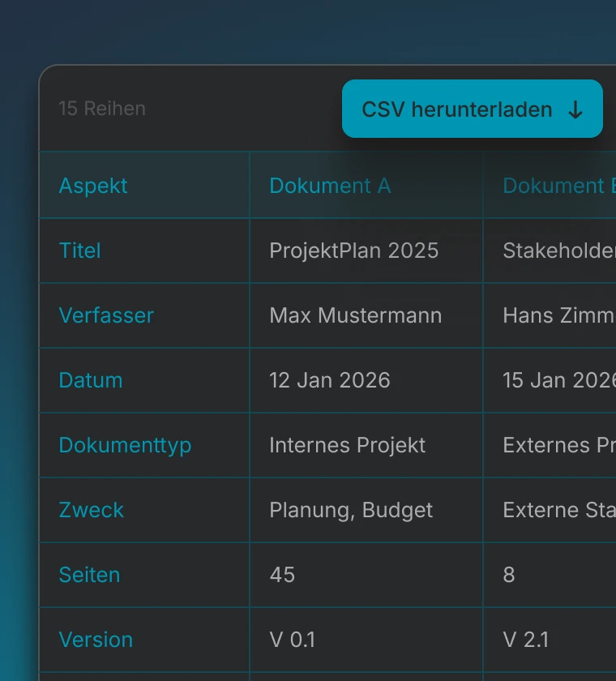Select the Zweck row label
Screen dimensions: 616x681
(x=92, y=510)
